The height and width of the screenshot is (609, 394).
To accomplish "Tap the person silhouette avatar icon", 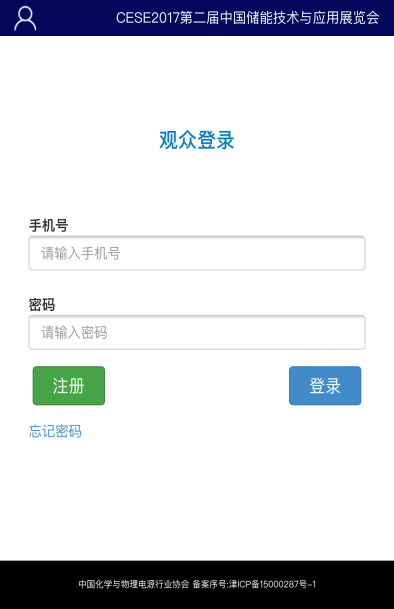I will pos(25,18).
